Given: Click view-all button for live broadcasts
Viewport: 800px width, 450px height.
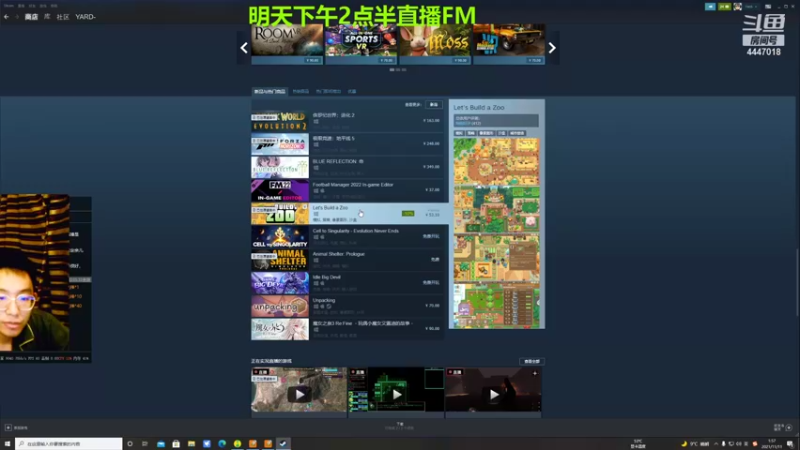Looking at the screenshot, I should pyautogui.click(x=532, y=361).
